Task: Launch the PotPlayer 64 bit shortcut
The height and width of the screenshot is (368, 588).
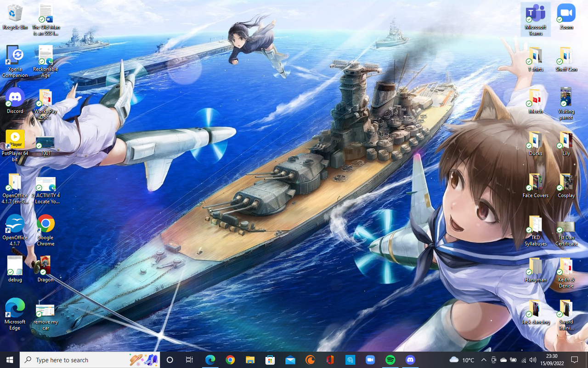Action: (15, 146)
